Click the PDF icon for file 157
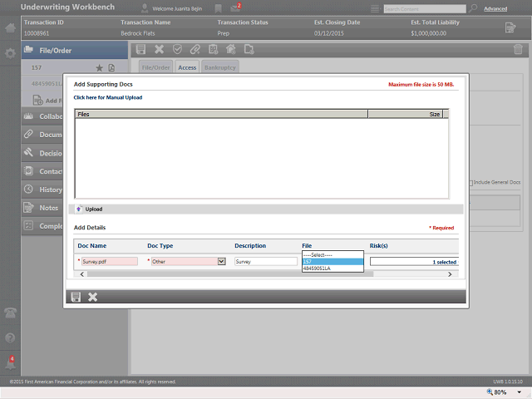Viewport: 532px width, 399px height. [x=111, y=68]
